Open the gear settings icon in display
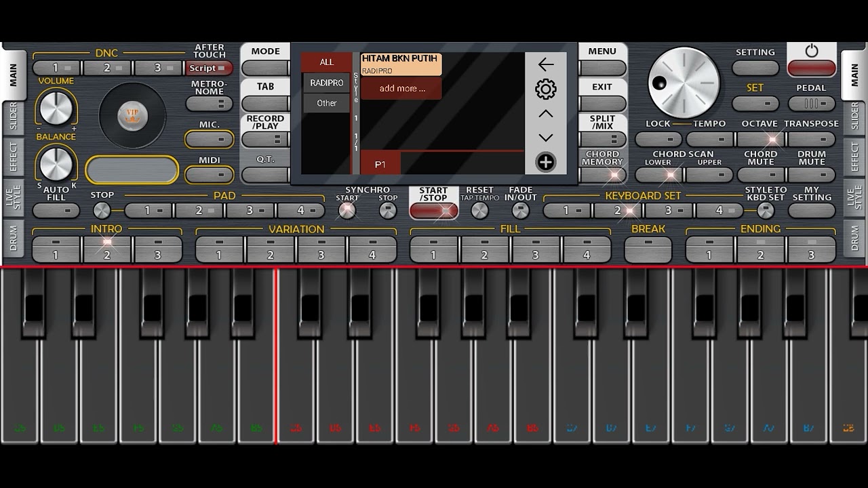Viewport: 868px width, 488px height. click(x=546, y=89)
